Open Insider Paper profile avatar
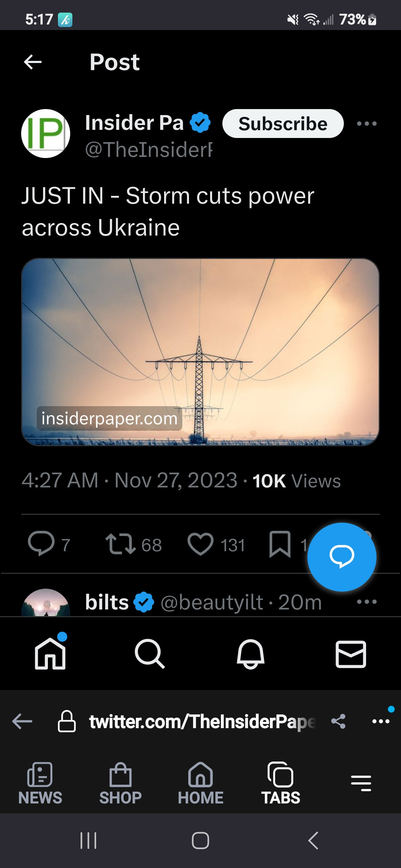Viewport: 401px width, 868px height. [46, 134]
